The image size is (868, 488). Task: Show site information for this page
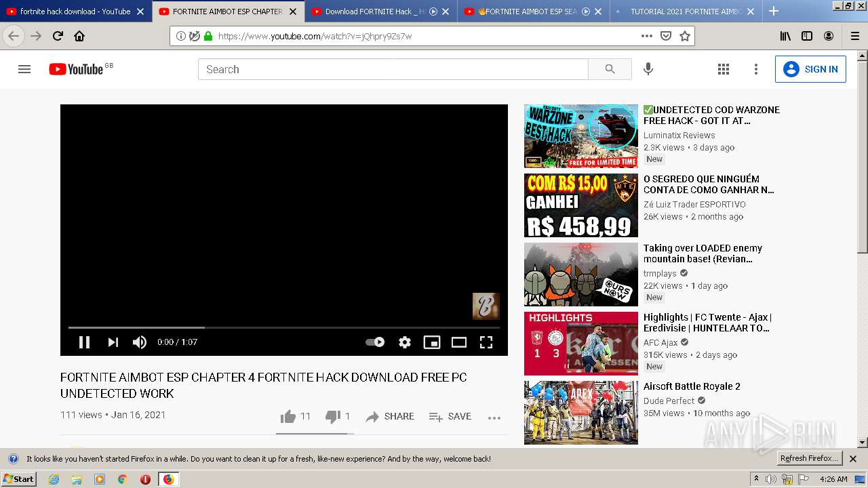(180, 36)
